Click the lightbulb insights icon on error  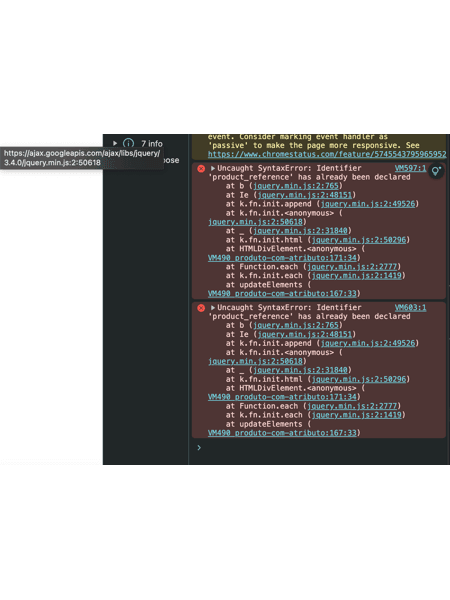click(436, 171)
